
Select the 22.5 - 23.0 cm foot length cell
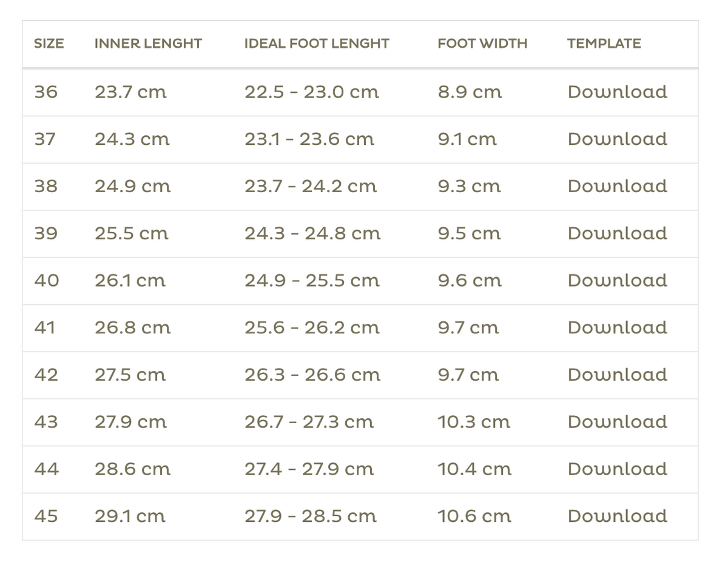pos(312,92)
